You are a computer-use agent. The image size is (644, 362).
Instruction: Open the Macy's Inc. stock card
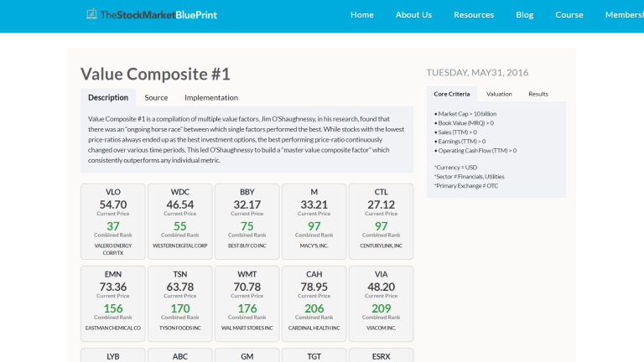tap(314, 221)
